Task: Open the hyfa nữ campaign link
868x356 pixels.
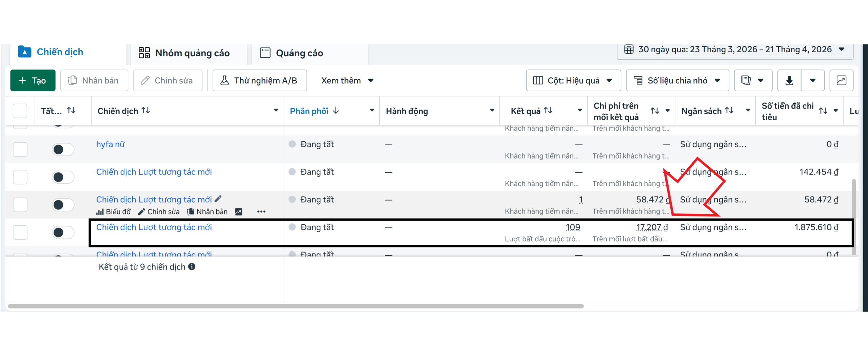Action: 110,144
